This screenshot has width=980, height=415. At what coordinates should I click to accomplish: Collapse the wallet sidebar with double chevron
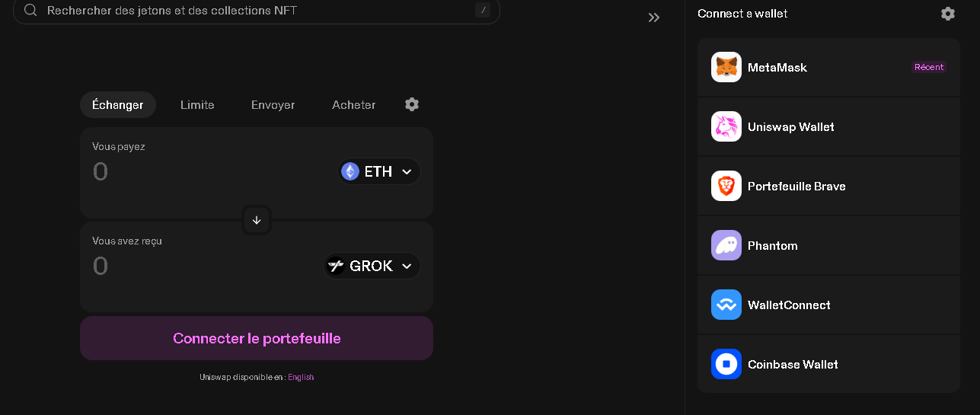654,18
